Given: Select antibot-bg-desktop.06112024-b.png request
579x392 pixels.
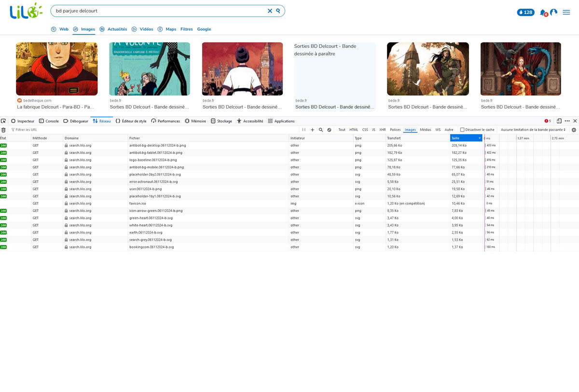Looking at the screenshot, I should tap(289, 146).
